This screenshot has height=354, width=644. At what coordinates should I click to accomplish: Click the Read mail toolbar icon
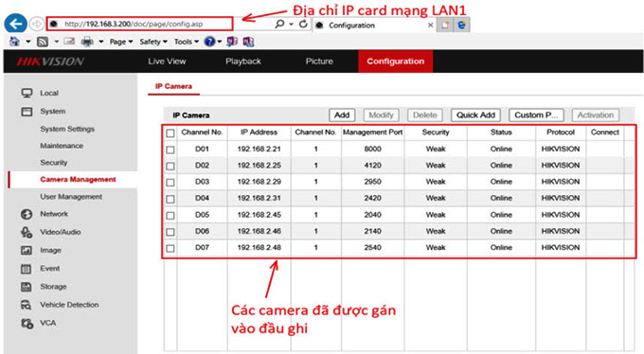pos(69,42)
